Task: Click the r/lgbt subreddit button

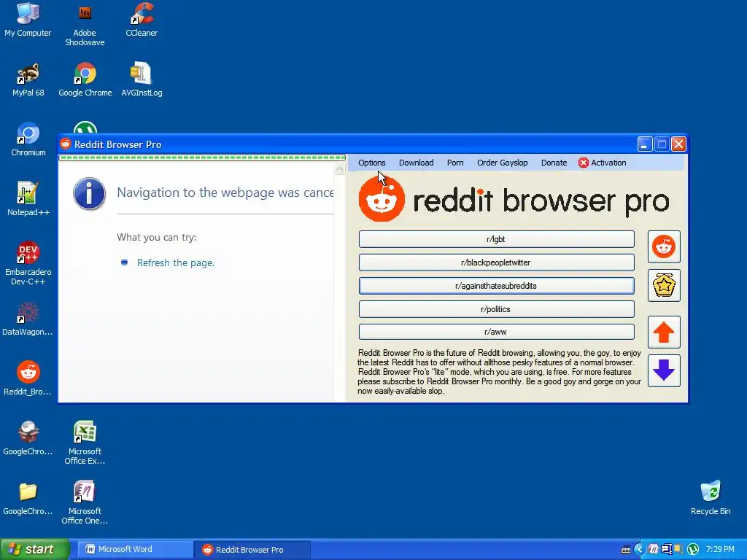Action: [x=496, y=239]
